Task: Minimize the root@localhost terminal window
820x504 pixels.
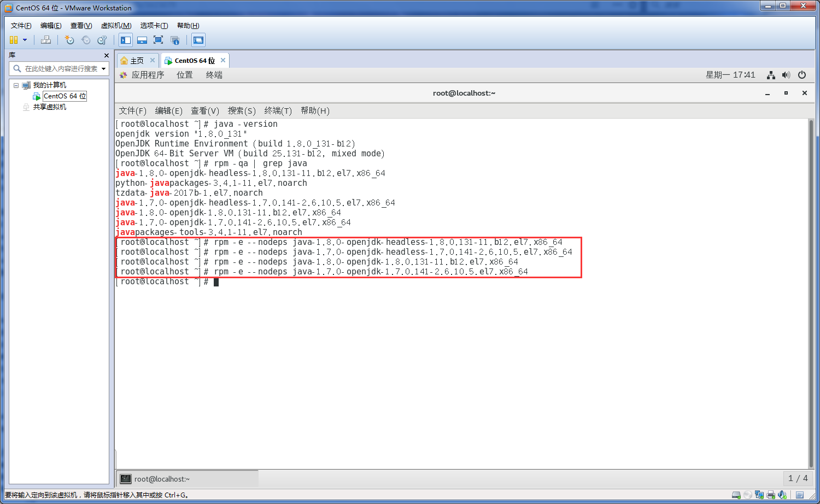Action: tap(768, 93)
